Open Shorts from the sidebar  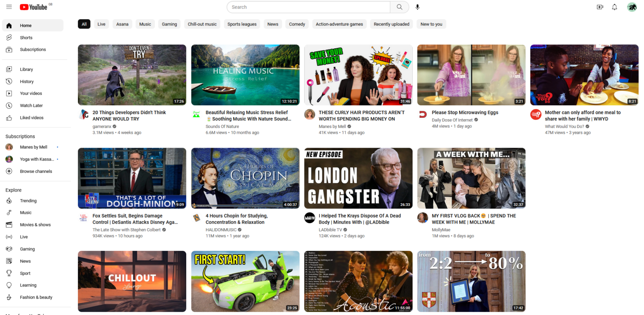(26, 37)
